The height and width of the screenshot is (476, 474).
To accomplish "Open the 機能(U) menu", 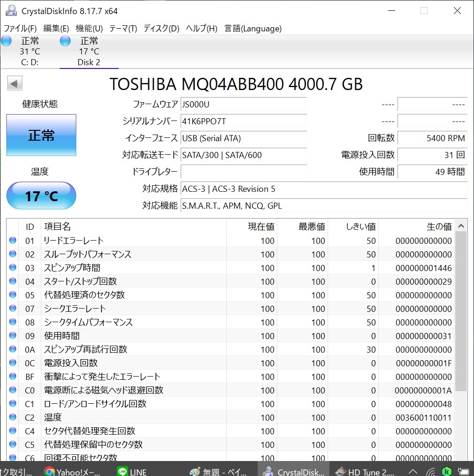I will click(x=89, y=28).
